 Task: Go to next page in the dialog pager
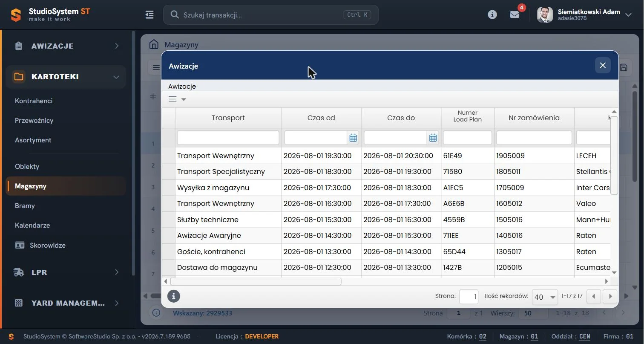610,296
